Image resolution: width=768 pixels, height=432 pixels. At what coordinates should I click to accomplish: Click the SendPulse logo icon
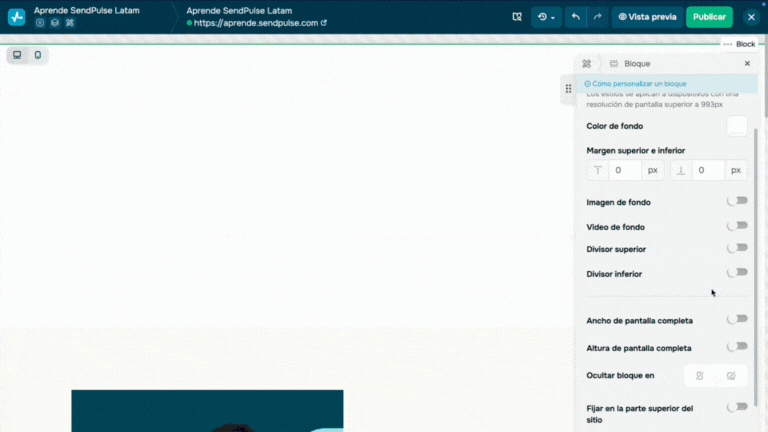[x=17, y=17]
